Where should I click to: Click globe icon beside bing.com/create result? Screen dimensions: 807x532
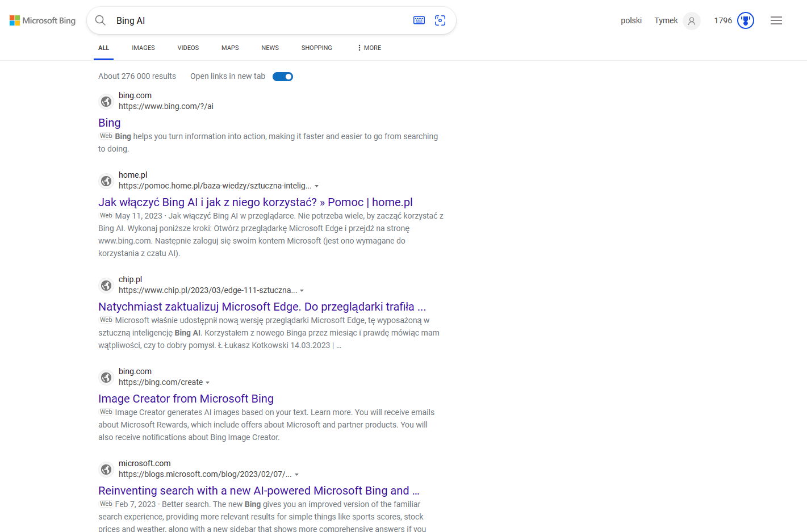pyautogui.click(x=106, y=378)
